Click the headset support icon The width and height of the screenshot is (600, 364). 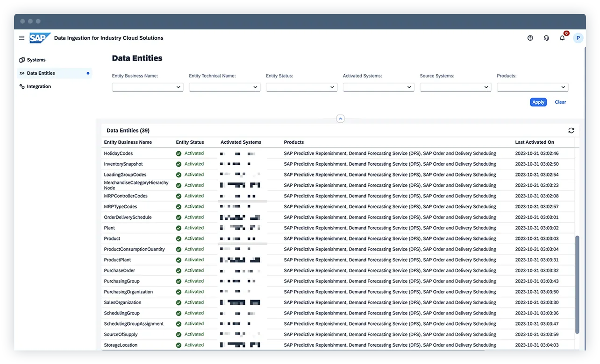[546, 38]
